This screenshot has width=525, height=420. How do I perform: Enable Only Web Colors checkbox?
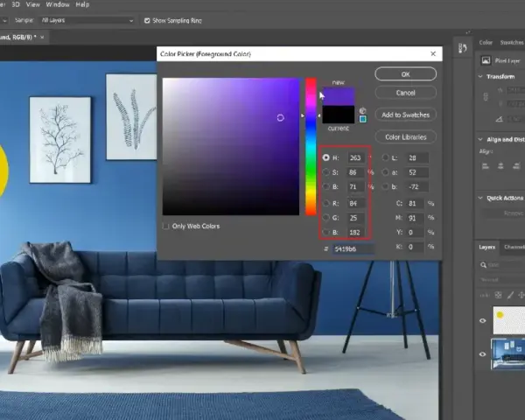(165, 226)
